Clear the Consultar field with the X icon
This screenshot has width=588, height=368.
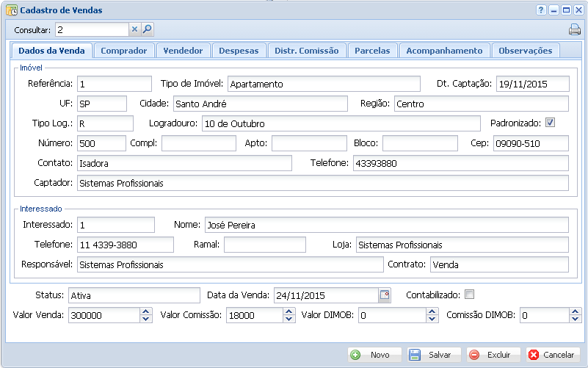[x=134, y=29]
